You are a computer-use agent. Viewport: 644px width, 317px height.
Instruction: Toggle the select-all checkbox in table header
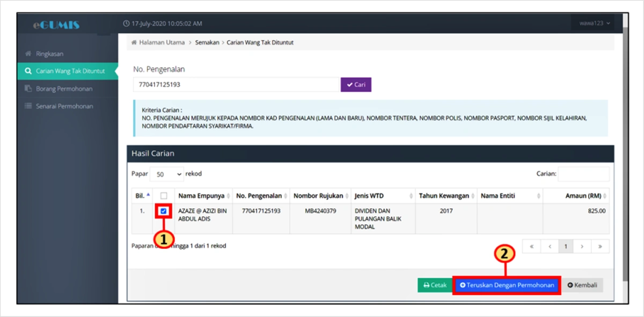pos(164,196)
